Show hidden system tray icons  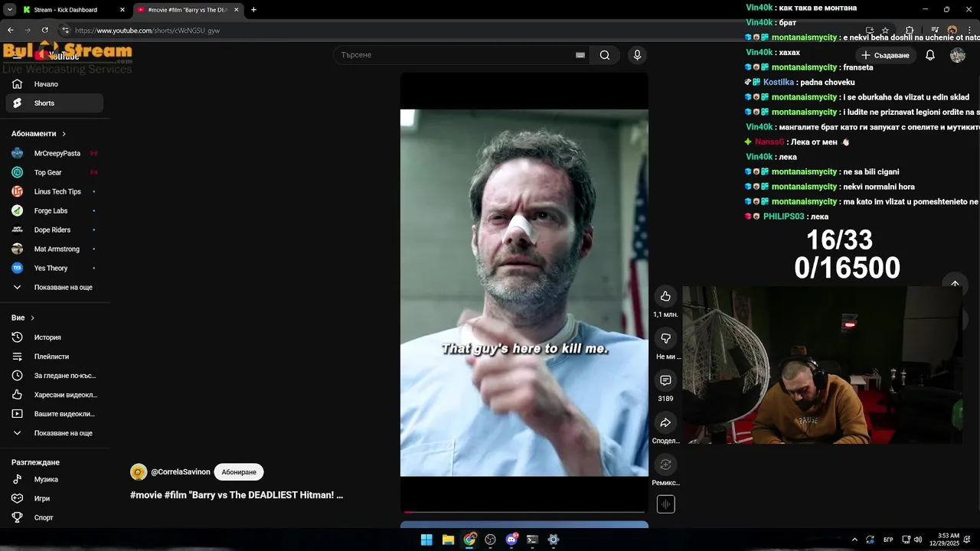click(854, 540)
